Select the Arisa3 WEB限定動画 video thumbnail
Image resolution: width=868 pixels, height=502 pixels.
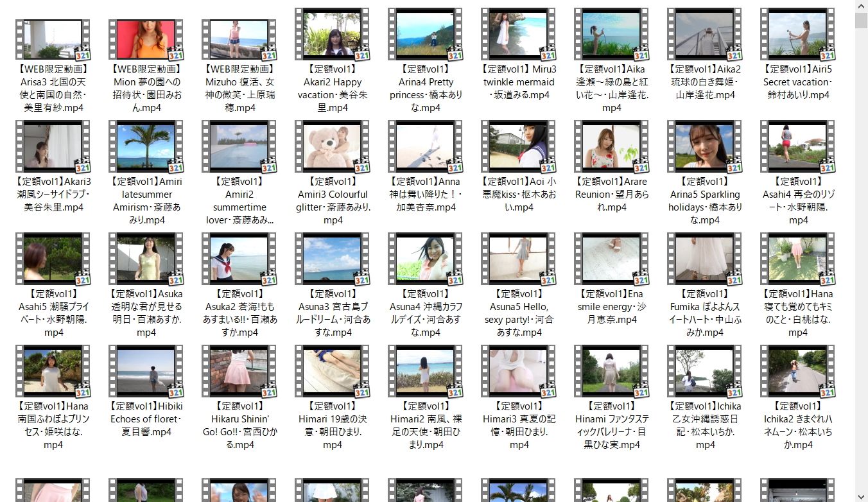[x=53, y=40]
